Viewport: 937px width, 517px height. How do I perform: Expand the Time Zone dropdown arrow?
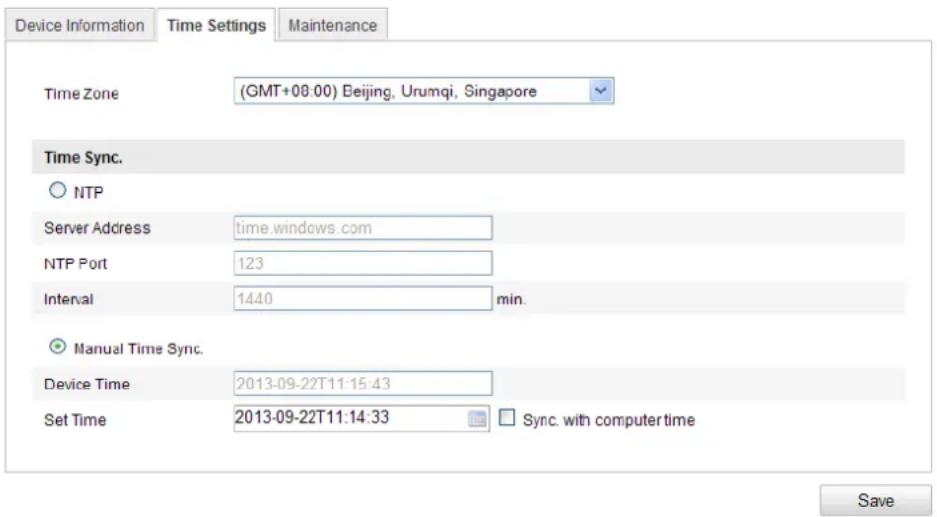[601, 91]
